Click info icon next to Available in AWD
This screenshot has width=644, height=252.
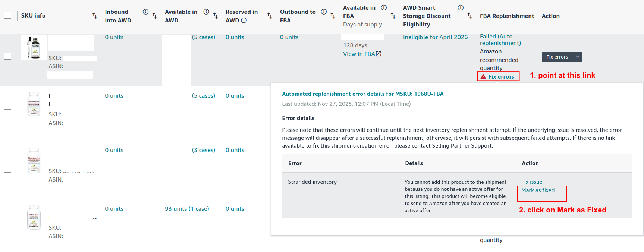[x=206, y=12]
